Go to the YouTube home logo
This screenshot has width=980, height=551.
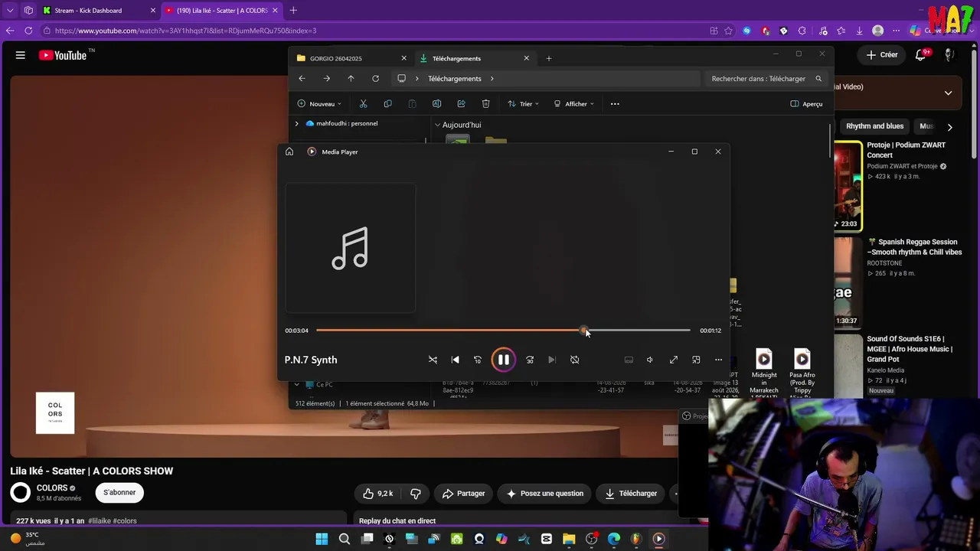pyautogui.click(x=64, y=55)
